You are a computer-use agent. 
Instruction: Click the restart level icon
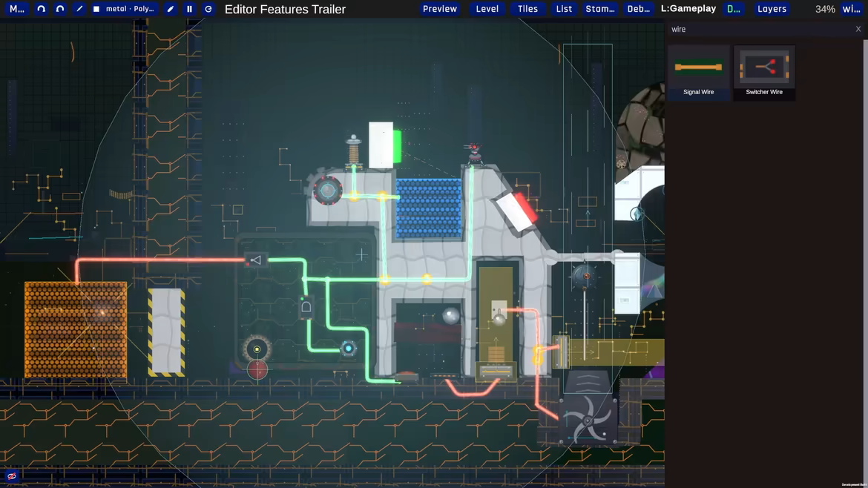208,9
